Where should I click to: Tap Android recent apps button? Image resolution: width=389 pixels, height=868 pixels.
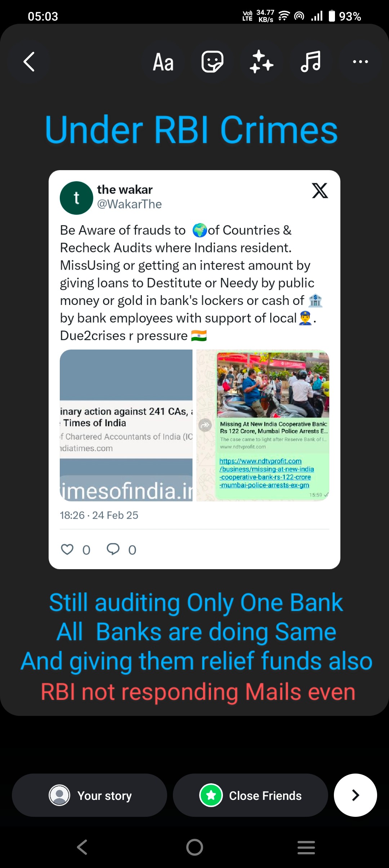click(306, 847)
